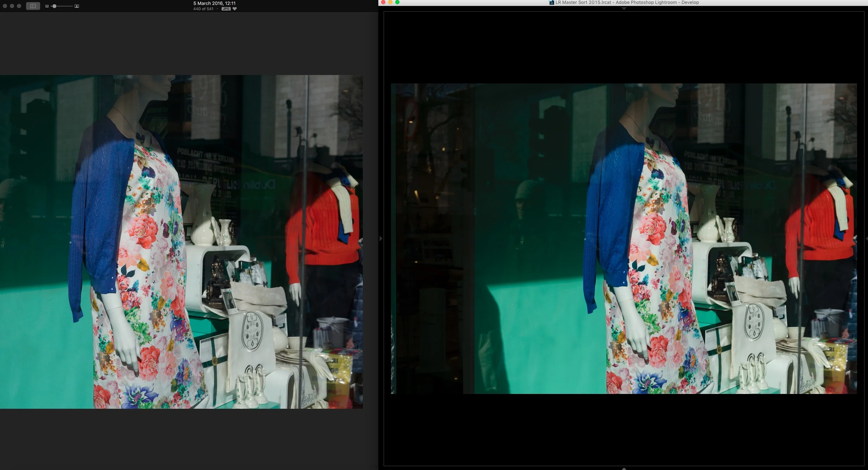The height and width of the screenshot is (470, 868).
Task: Toggle the Photos sidebar button
Action: [33, 6]
